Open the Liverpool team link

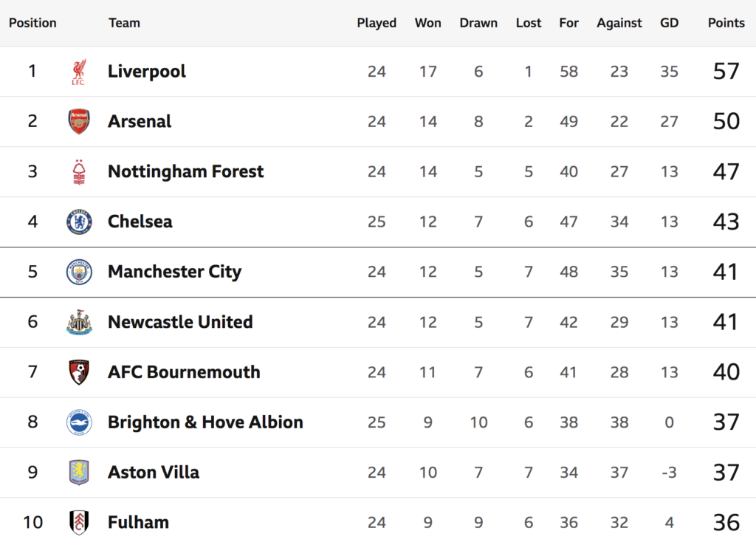[x=146, y=72]
